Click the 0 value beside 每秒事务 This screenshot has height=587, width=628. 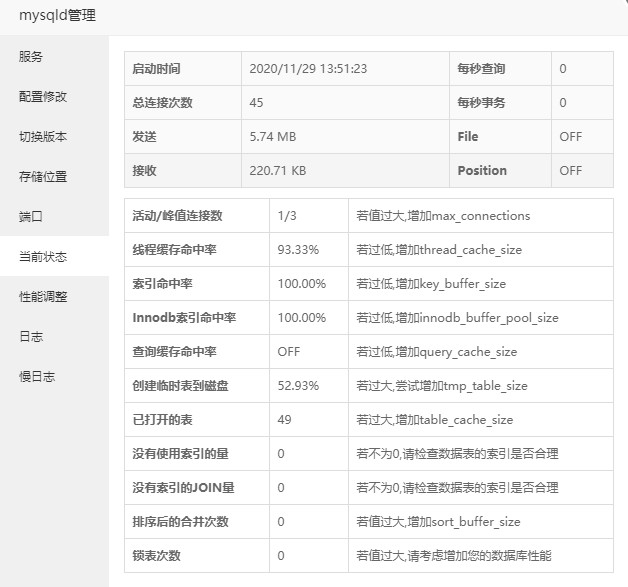tap(563, 103)
